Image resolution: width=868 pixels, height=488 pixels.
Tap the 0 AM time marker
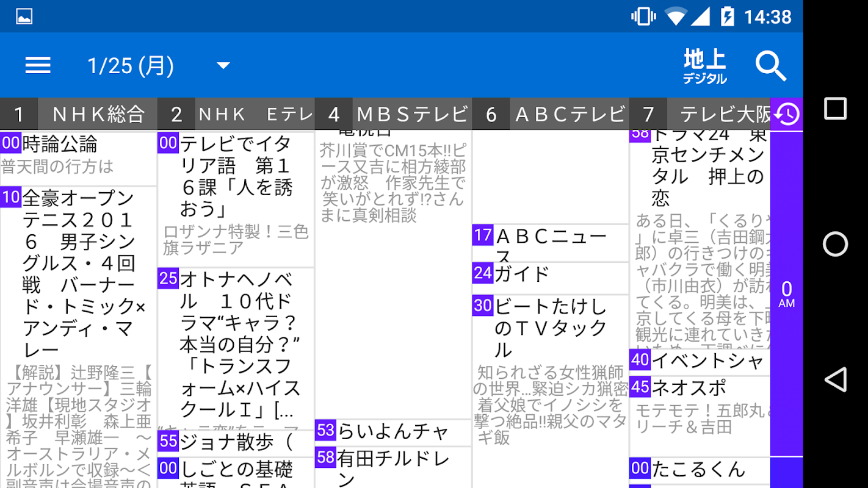[787, 293]
